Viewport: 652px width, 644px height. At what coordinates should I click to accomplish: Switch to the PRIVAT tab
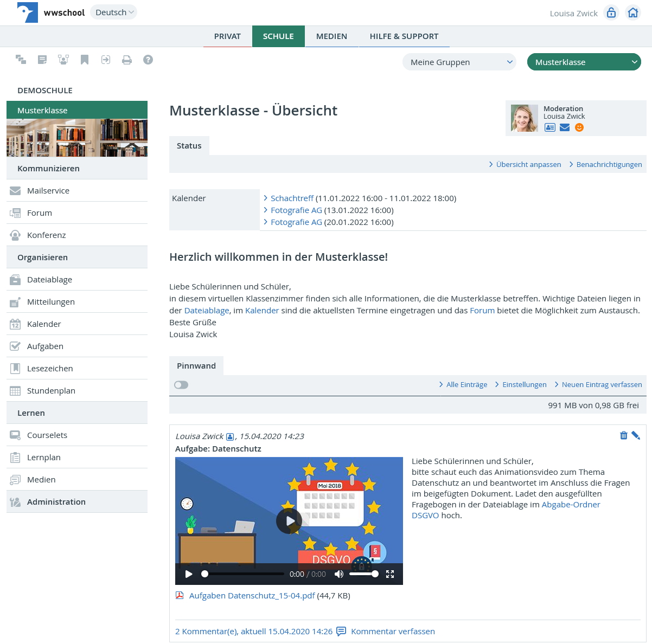(227, 36)
